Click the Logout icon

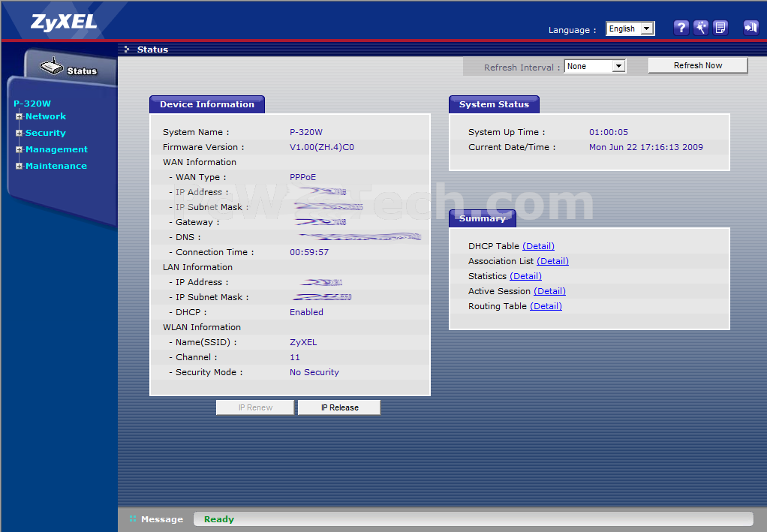pos(750,28)
